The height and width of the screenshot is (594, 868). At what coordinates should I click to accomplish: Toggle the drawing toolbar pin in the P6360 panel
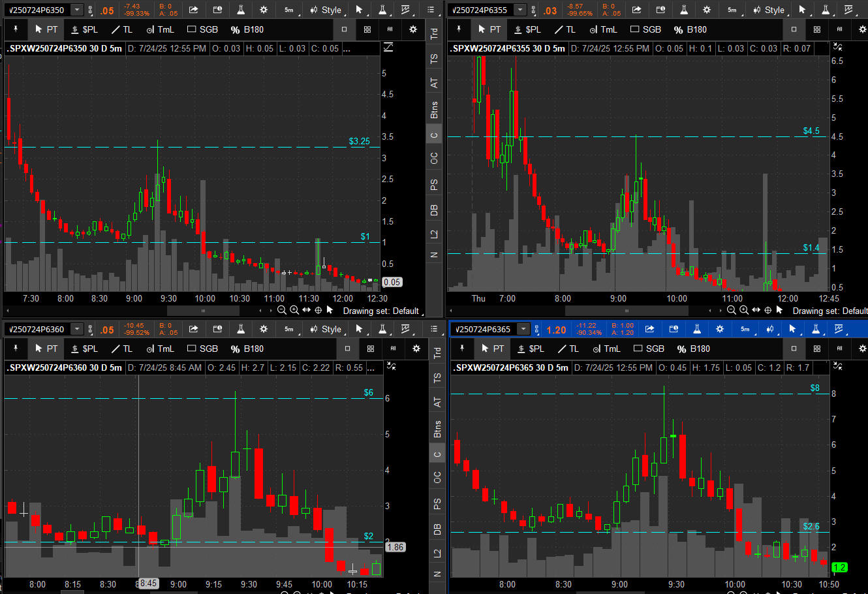16,349
